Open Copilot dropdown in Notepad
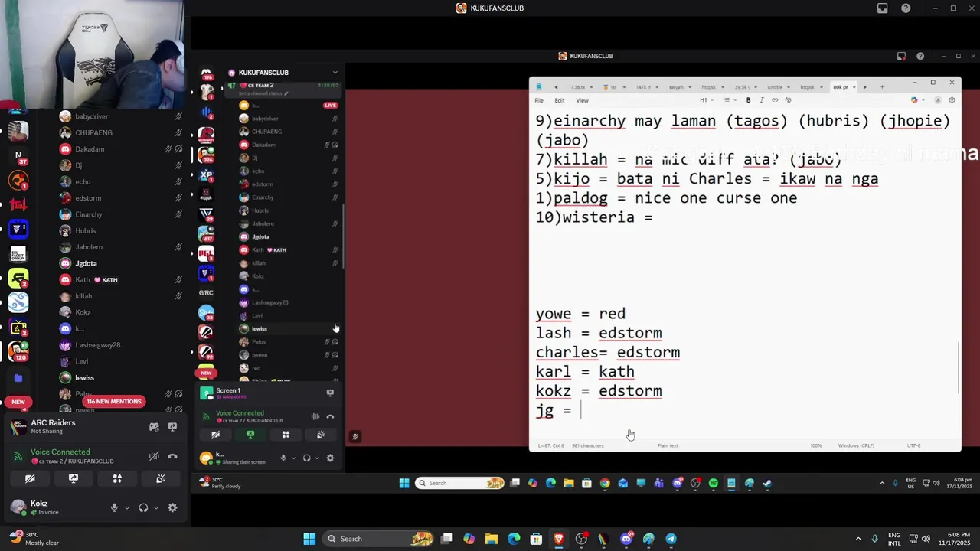Image resolution: width=980 pixels, height=551 pixels. coord(918,100)
